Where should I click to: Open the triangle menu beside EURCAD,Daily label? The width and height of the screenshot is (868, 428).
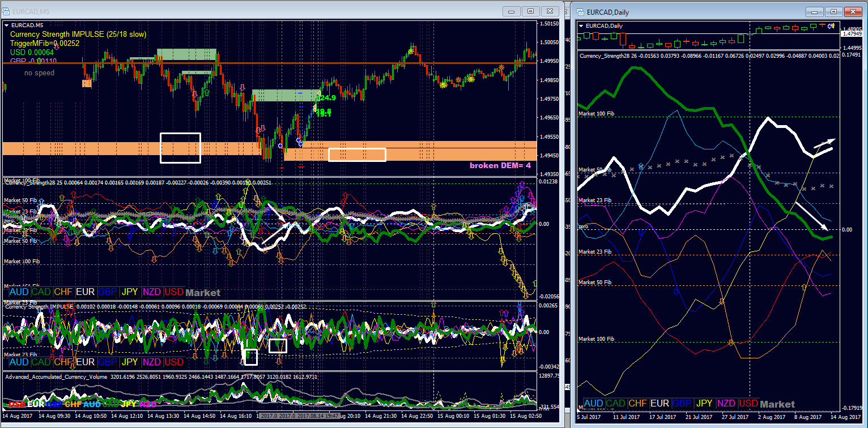581,25
